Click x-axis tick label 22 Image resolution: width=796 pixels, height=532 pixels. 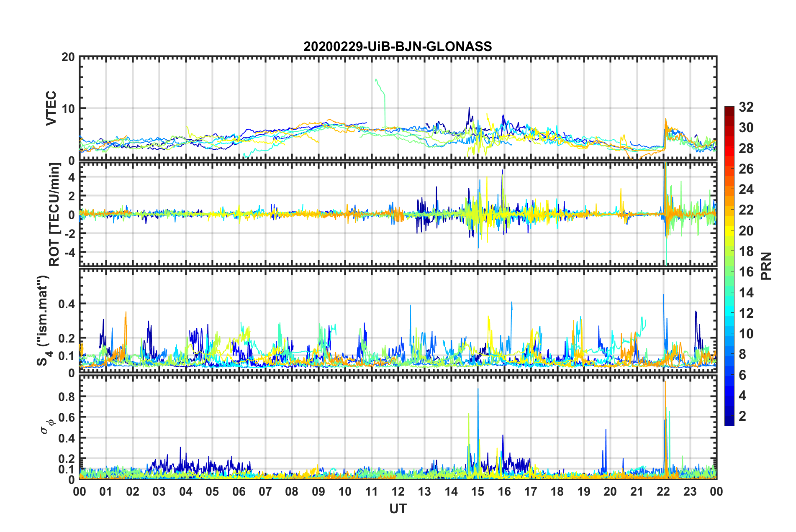click(663, 491)
